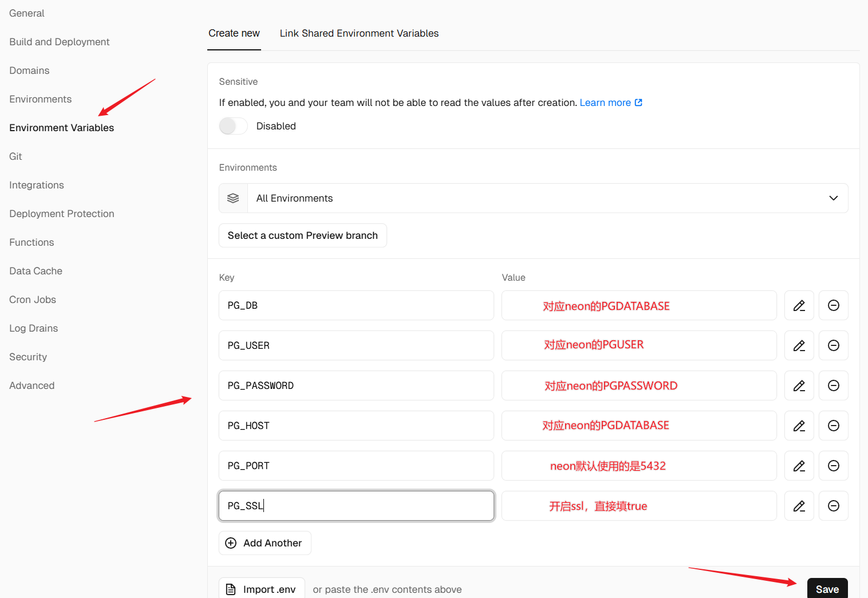
Task: Remove the PG_SSL variable row
Action: pyautogui.click(x=833, y=506)
